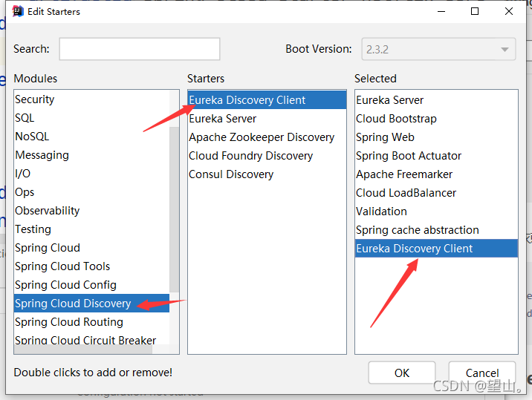The image size is (532, 400).
Task: Click the Cancel button
Action: point(482,373)
